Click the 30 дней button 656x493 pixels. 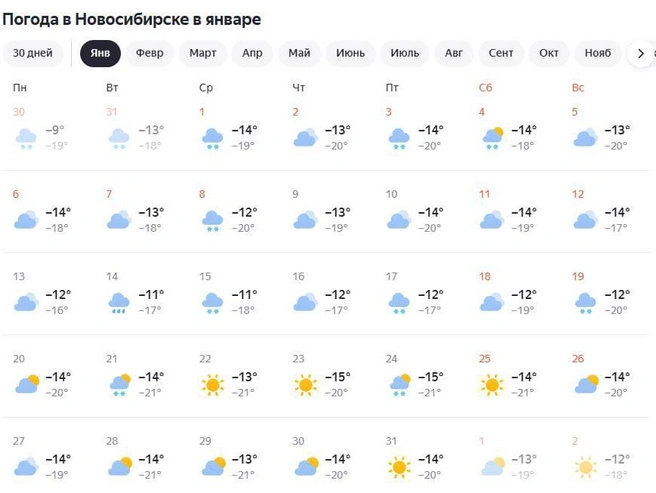coord(33,54)
